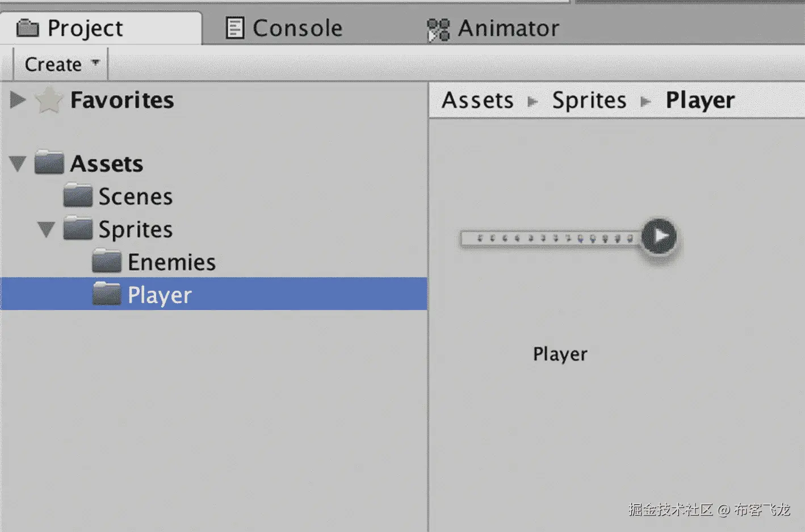805x532 pixels.
Task: Collapse the Assets folder triangle
Action: click(x=18, y=164)
